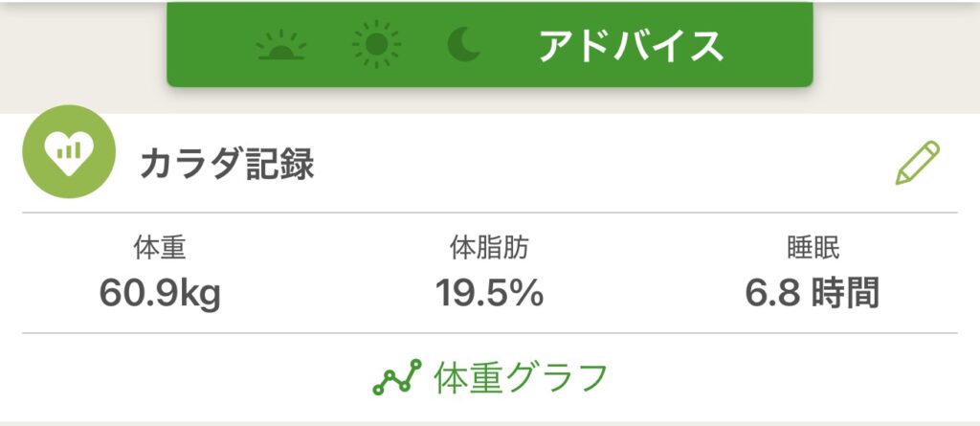
Task: Click the green advice banner's empty left area
Action: pos(211,45)
